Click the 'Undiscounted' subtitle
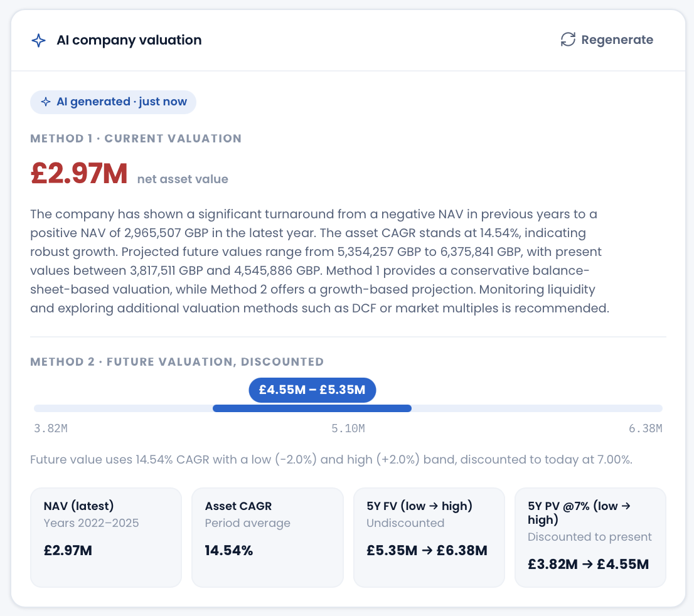Image resolution: width=694 pixels, height=616 pixels. [x=405, y=523]
